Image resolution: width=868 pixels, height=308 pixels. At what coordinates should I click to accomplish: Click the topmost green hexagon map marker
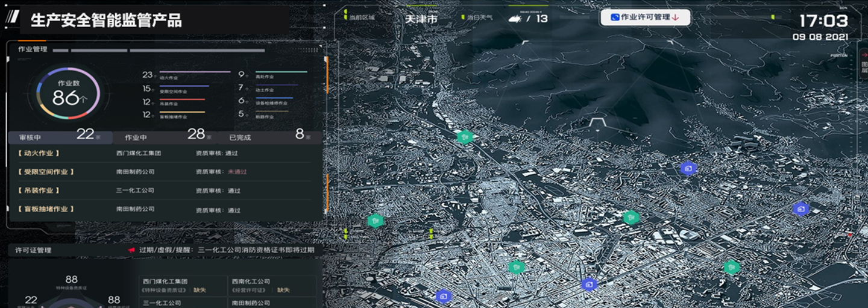pyautogui.click(x=464, y=137)
